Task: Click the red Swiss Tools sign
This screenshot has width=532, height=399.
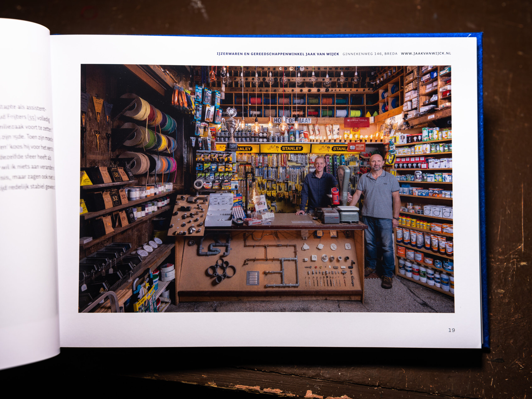Action: pyautogui.click(x=356, y=122)
